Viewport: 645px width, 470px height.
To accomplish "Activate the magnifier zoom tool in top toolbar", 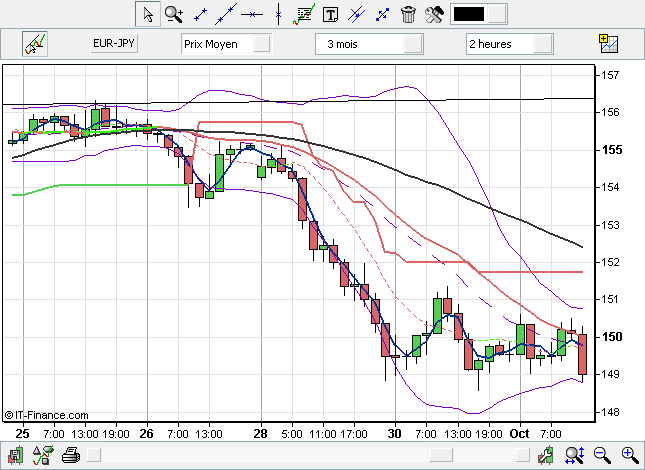I will pos(173,14).
